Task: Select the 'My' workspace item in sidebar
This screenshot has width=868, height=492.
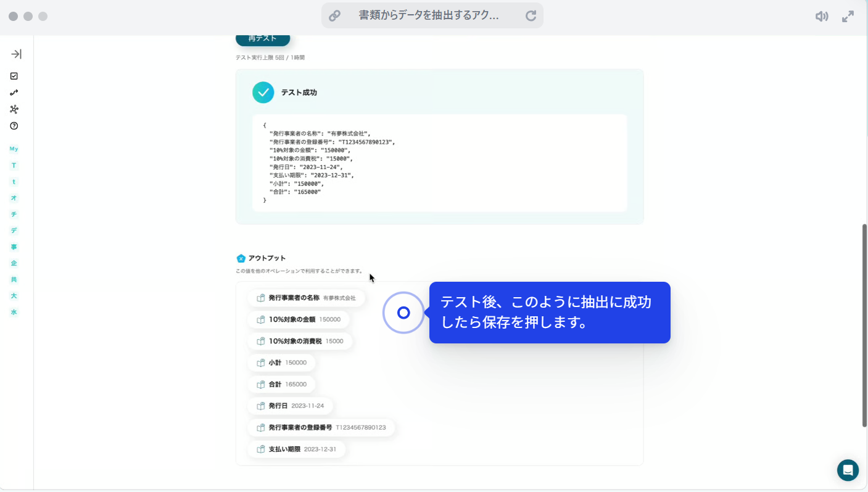Action: 14,149
